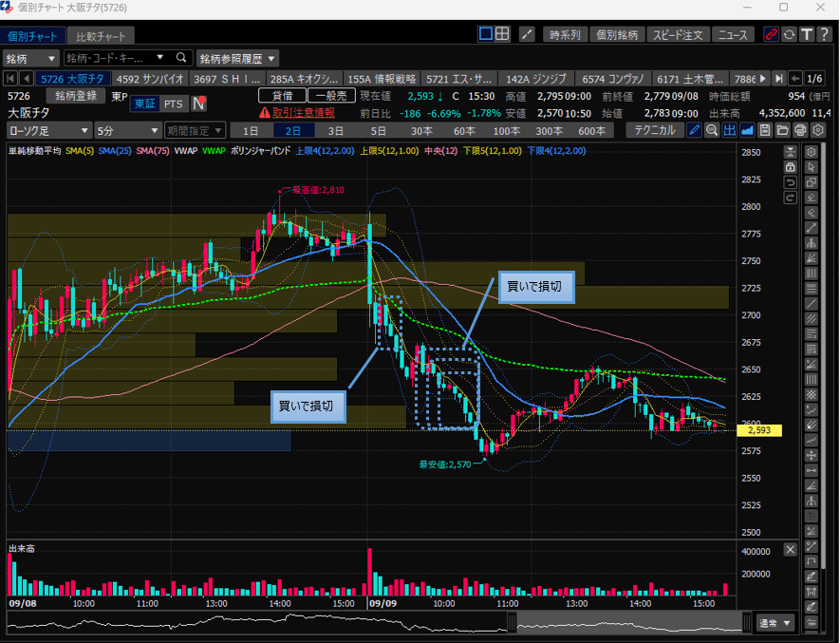
Task: Switch market to PTS
Action: tap(174, 104)
